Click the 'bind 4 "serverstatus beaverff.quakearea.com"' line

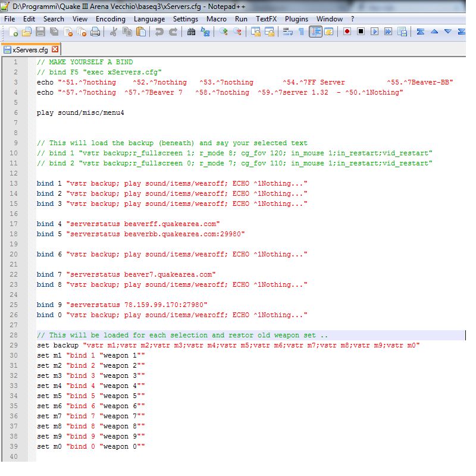click(x=128, y=224)
